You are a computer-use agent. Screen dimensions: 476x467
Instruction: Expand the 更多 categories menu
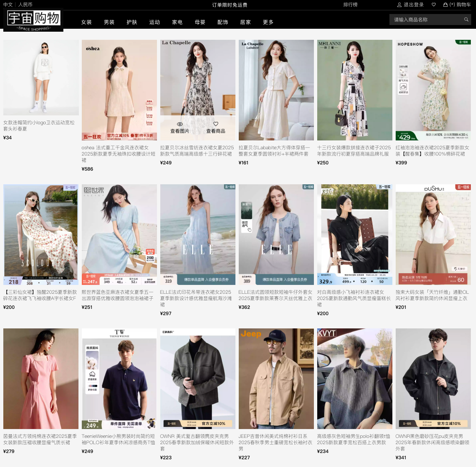point(268,22)
